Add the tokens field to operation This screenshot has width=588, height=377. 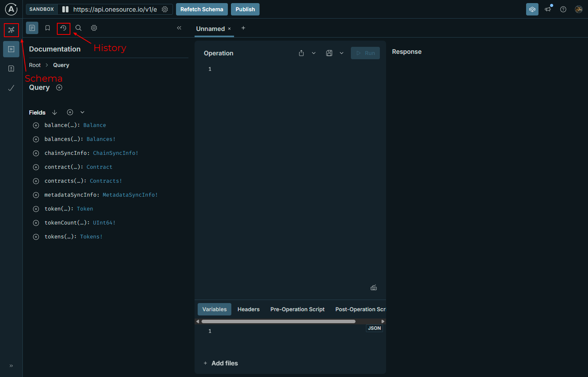point(36,237)
